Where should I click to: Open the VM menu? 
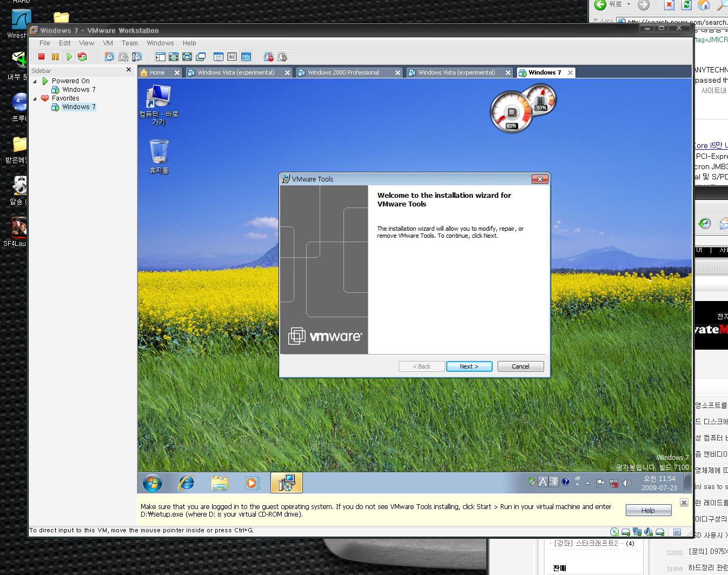108,43
